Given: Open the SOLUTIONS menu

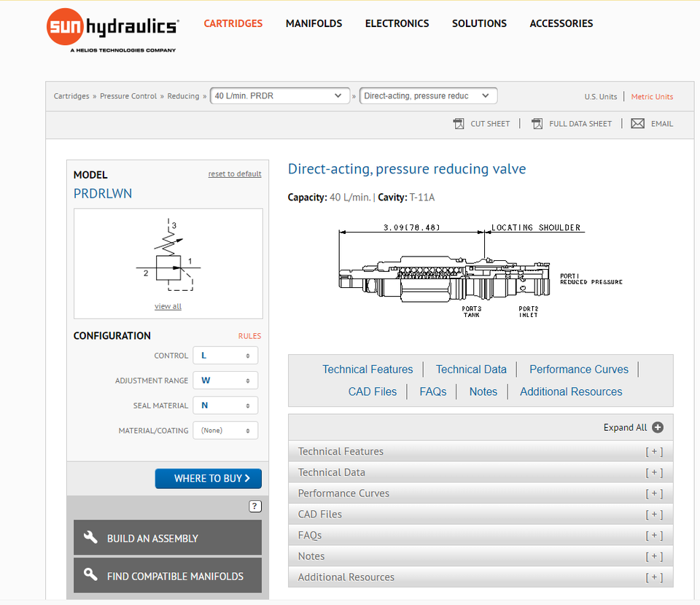Looking at the screenshot, I should (479, 23).
